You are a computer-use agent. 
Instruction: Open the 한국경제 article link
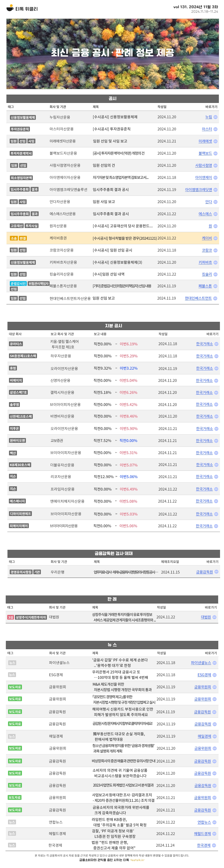pyautogui.click(x=204, y=845)
